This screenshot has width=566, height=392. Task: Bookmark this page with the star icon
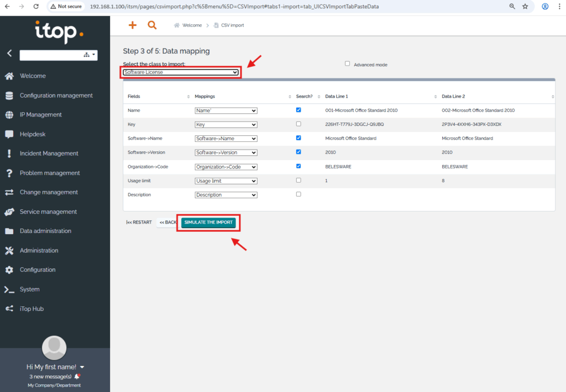click(x=525, y=7)
